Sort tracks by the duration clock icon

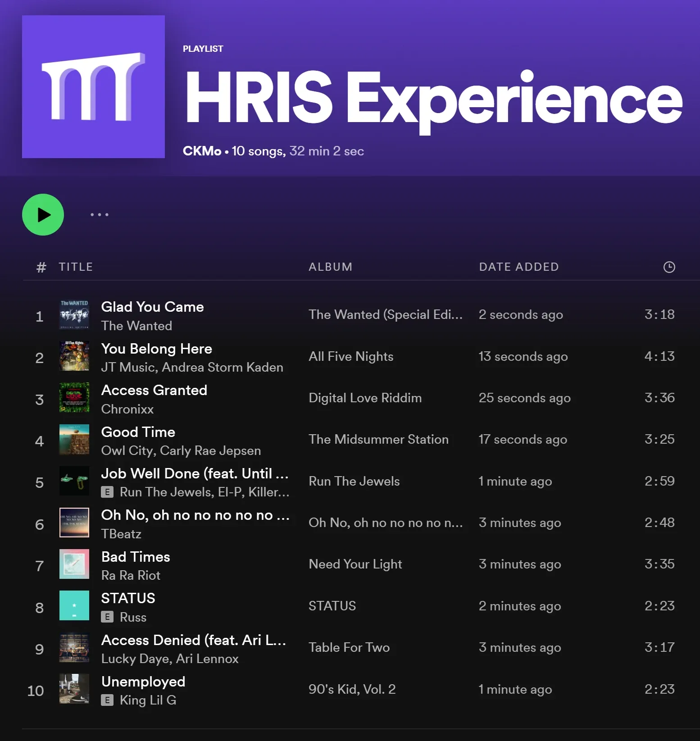669,267
